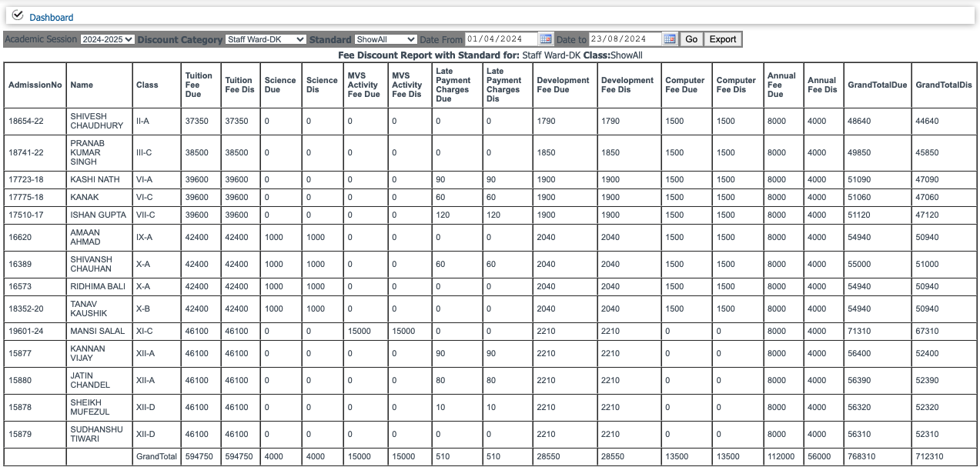
Task: Click the name AMAAN AHMAD
Action: click(85, 237)
